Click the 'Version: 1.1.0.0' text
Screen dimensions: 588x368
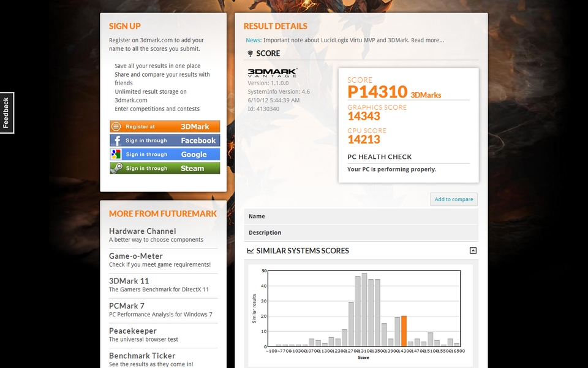point(268,83)
